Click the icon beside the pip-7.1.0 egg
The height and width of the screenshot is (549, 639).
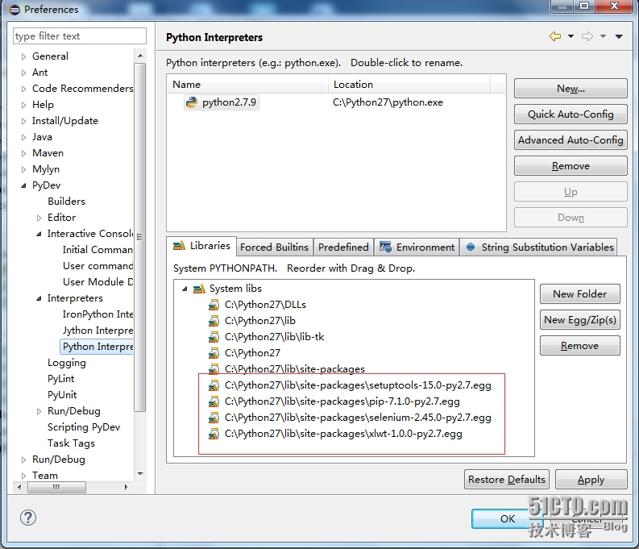pyautogui.click(x=214, y=402)
